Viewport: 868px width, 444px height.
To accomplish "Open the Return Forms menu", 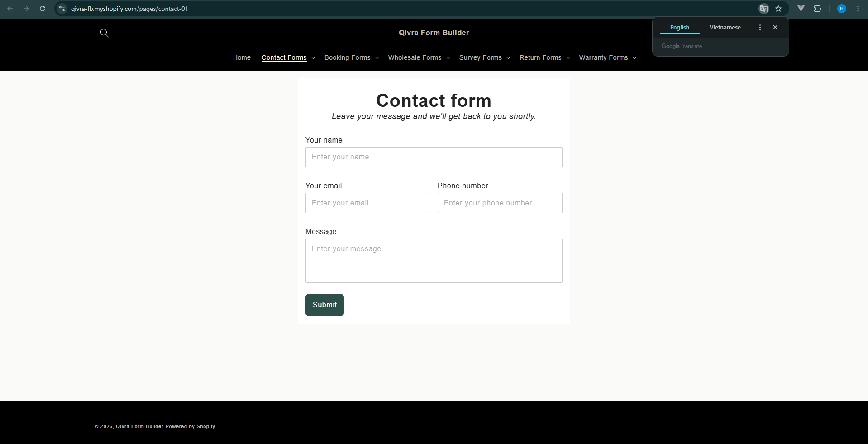I will (540, 57).
